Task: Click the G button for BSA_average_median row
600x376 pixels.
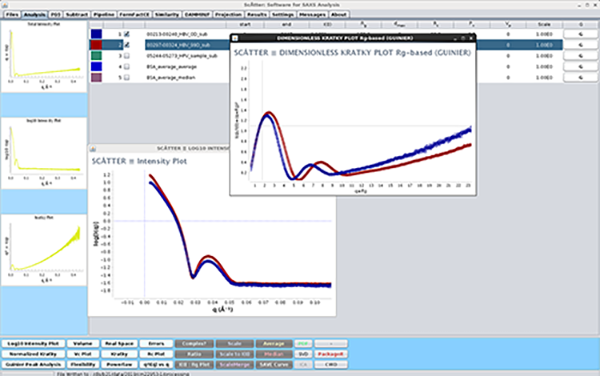Action: [x=580, y=78]
